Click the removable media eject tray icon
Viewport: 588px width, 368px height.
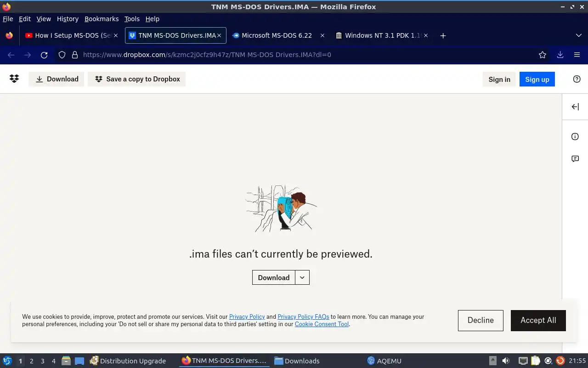[x=492, y=361]
